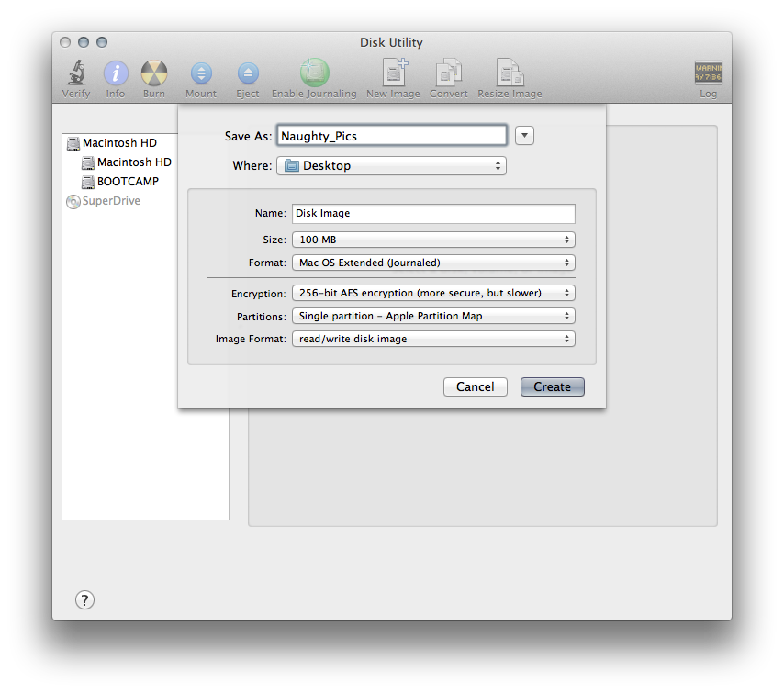Expand the save dialog with the arrow button

[524, 136]
